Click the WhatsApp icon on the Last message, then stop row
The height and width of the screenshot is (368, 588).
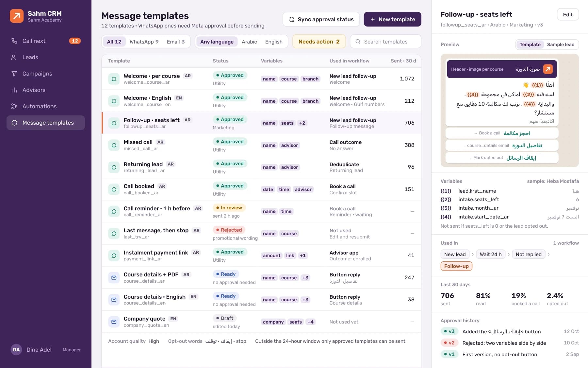[x=114, y=234]
